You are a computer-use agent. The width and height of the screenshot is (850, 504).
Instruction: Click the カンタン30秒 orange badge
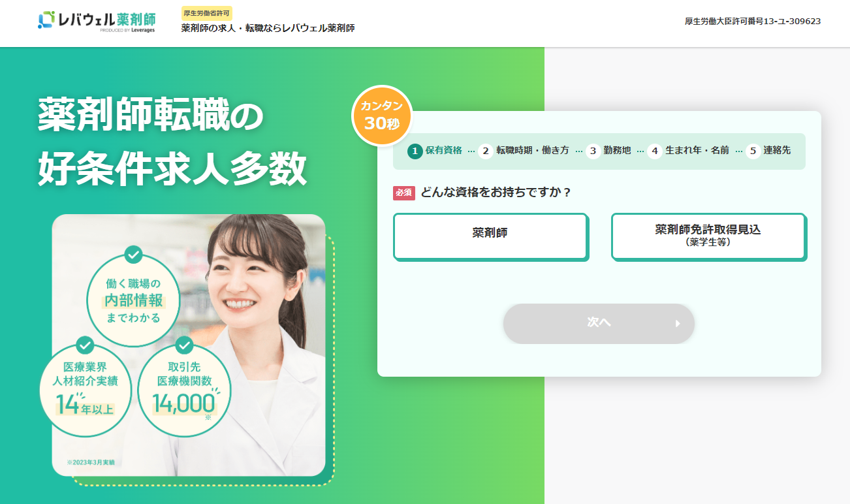pyautogui.click(x=382, y=116)
